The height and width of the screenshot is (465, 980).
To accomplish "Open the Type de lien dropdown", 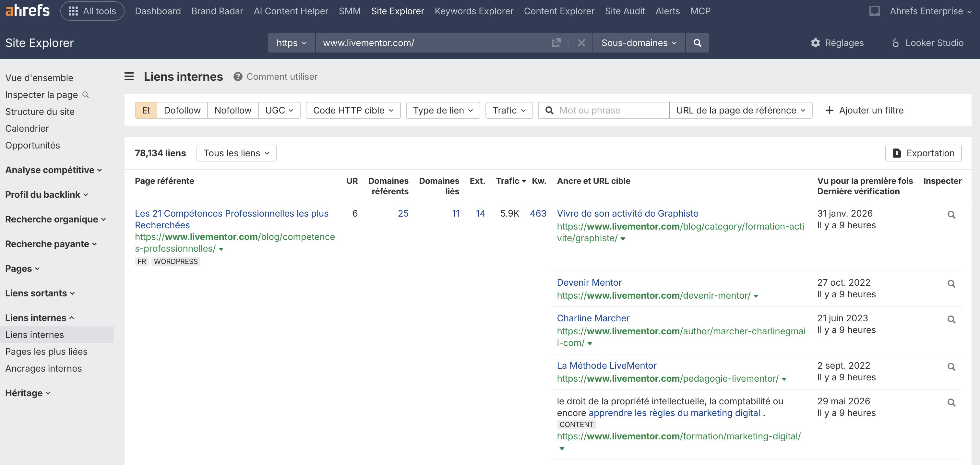I will pos(443,110).
